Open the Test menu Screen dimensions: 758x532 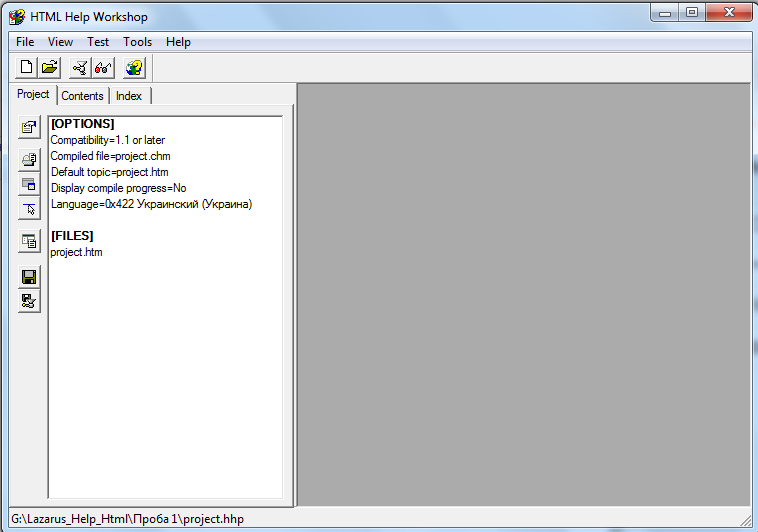click(98, 42)
